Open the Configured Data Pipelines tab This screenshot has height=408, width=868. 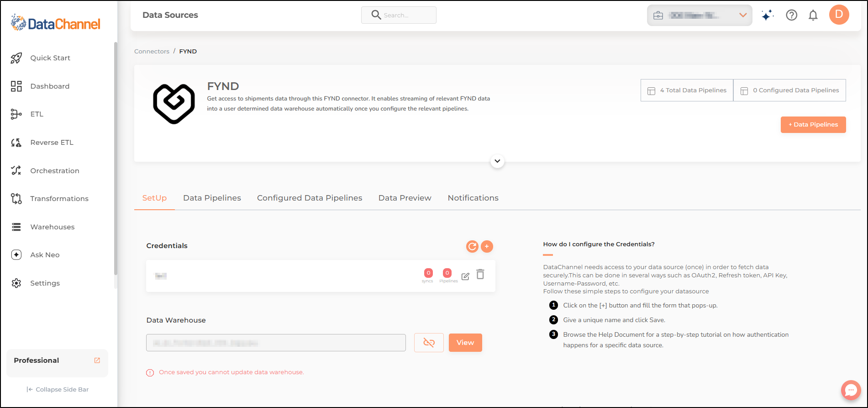pos(310,198)
